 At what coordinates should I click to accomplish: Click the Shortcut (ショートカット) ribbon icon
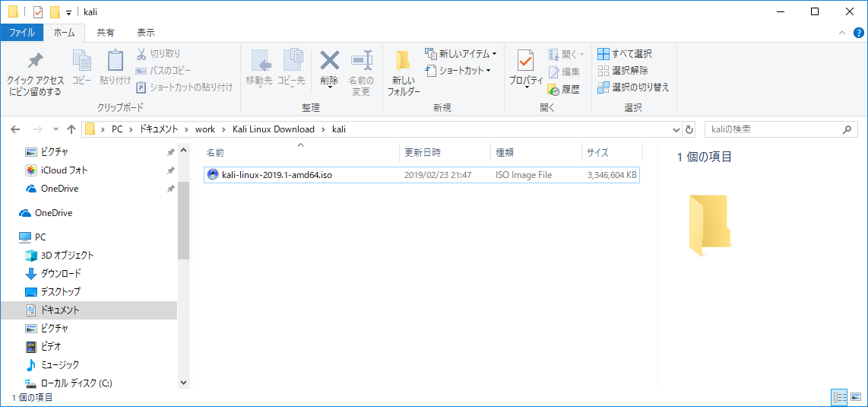click(x=431, y=70)
